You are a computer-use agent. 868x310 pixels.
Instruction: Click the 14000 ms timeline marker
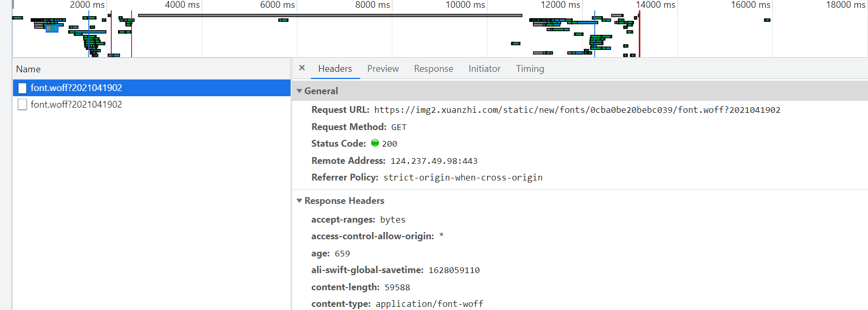coord(655,5)
